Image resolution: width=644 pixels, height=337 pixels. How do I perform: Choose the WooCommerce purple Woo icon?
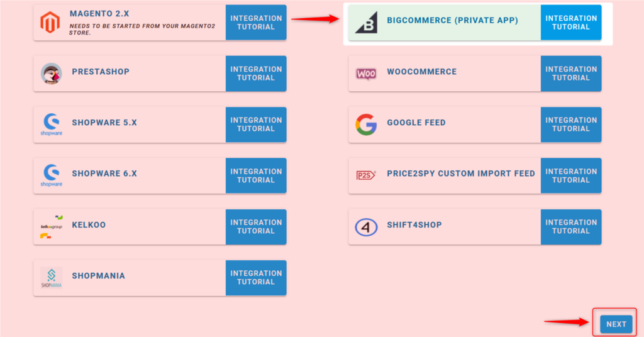pos(366,74)
